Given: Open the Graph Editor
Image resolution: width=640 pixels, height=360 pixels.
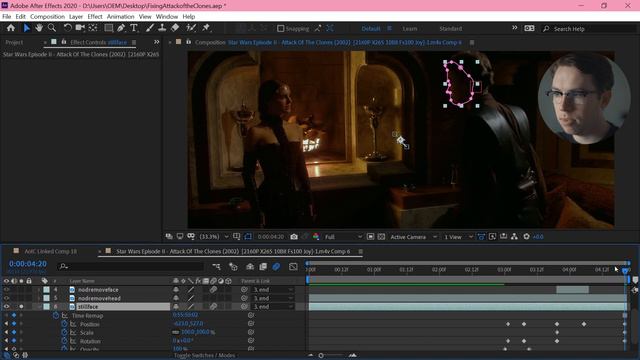Looking at the screenshot, I should tap(293, 267).
